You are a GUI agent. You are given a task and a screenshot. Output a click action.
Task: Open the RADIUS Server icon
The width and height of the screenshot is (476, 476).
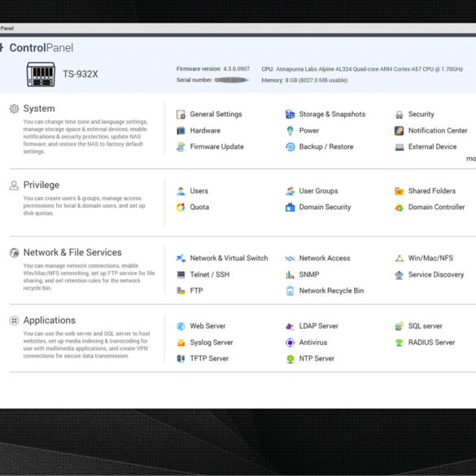point(400,343)
